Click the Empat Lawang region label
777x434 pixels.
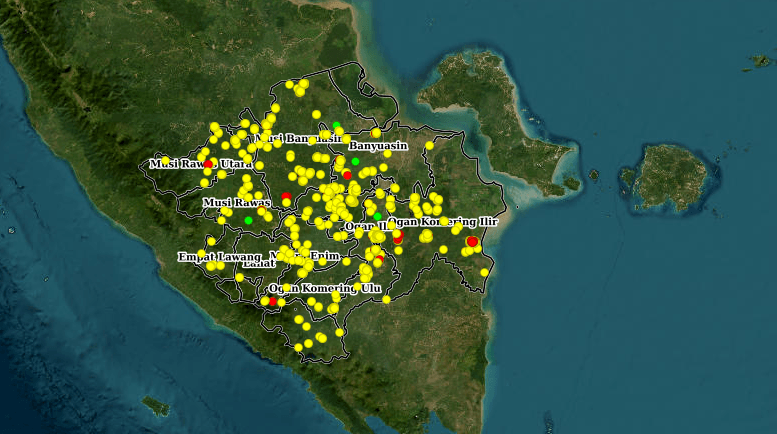click(219, 257)
